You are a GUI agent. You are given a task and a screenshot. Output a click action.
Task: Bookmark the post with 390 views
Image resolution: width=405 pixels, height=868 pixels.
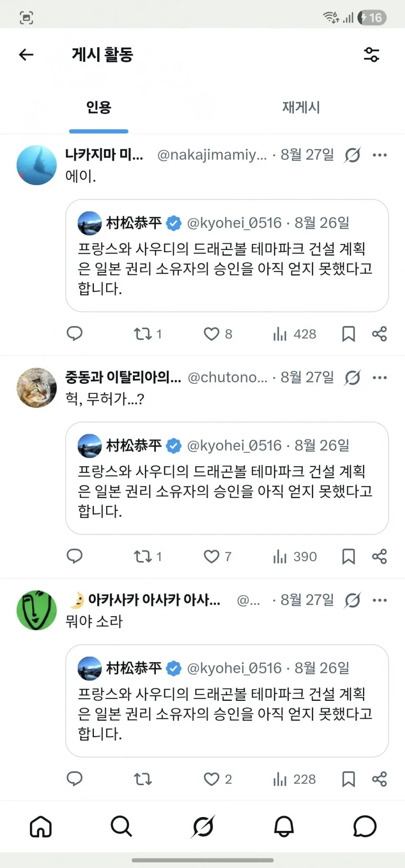tap(349, 557)
